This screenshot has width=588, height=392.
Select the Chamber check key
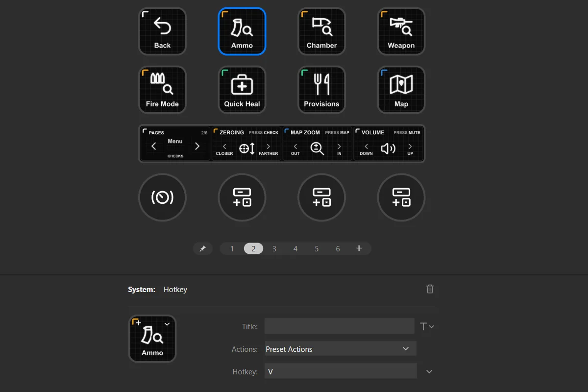321,31
